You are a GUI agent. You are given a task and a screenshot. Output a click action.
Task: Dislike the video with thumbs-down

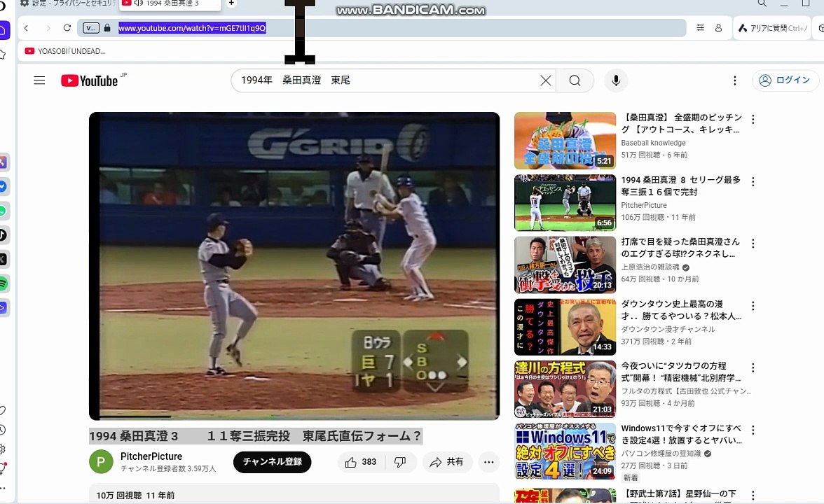click(401, 462)
